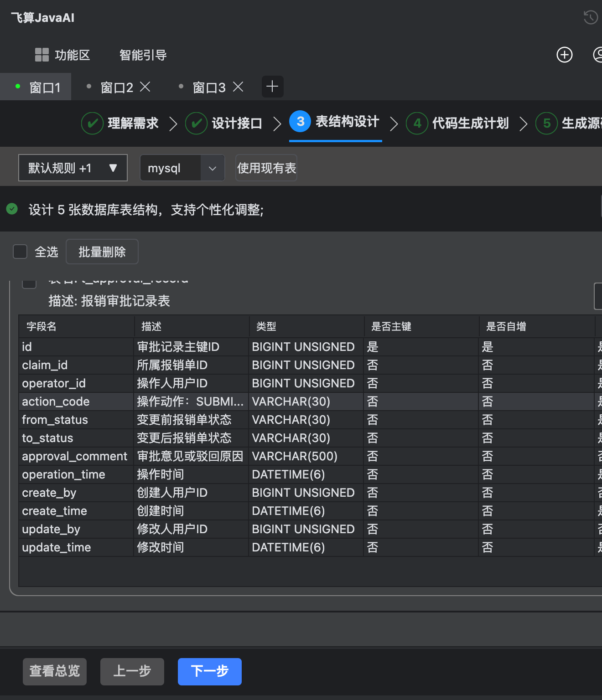602x700 pixels.
Task: Go to 设计接口 step
Action: [237, 123]
